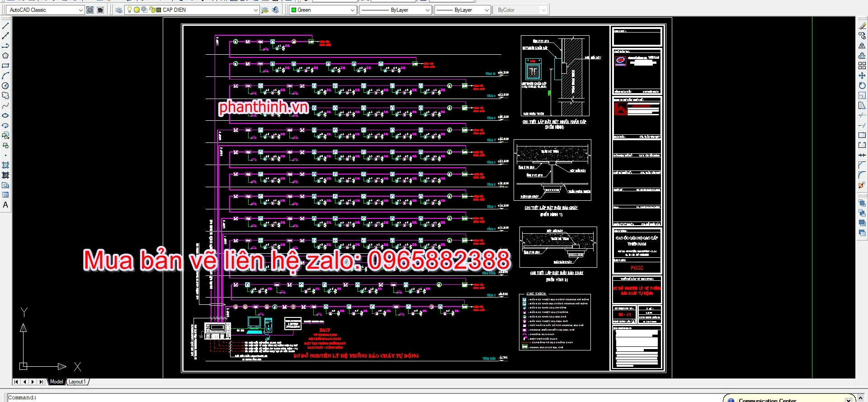Click the My Workspace icon
Viewport: 868px width, 402px height.
[x=100, y=9]
